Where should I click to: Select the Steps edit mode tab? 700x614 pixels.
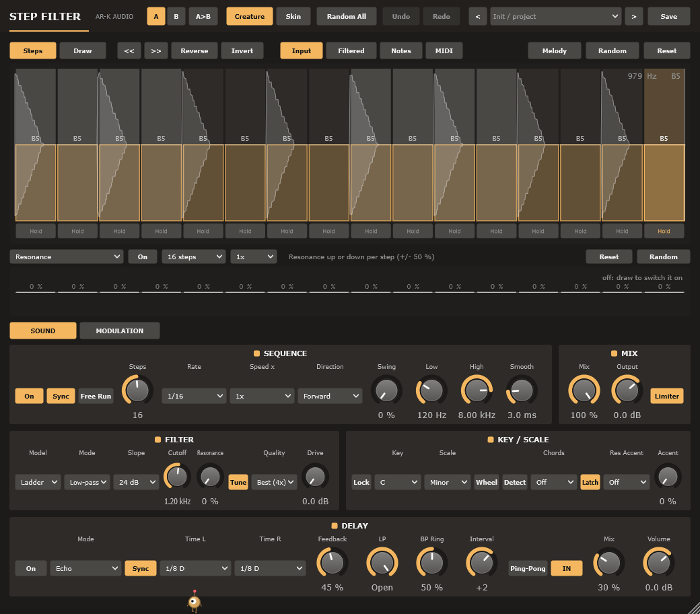(33, 51)
